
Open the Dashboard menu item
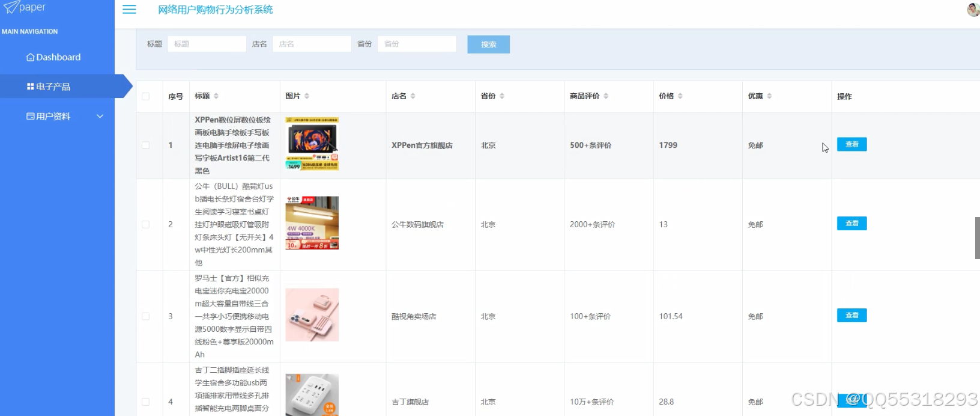(x=57, y=57)
